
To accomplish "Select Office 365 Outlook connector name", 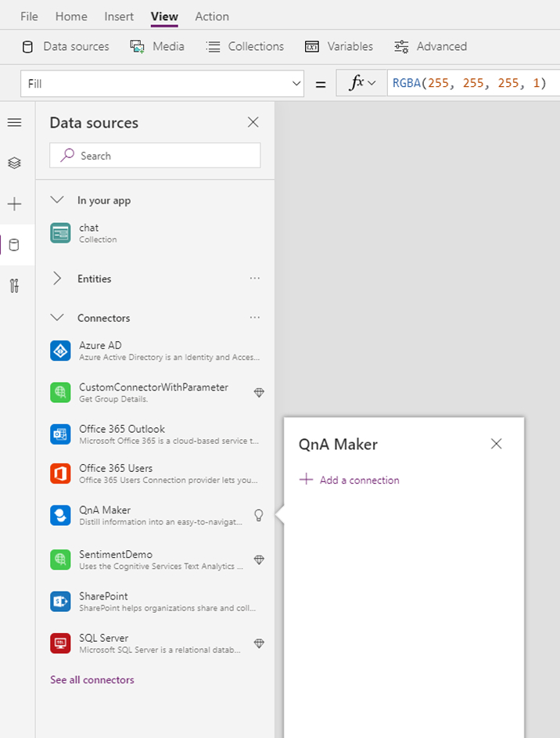I will (x=122, y=429).
